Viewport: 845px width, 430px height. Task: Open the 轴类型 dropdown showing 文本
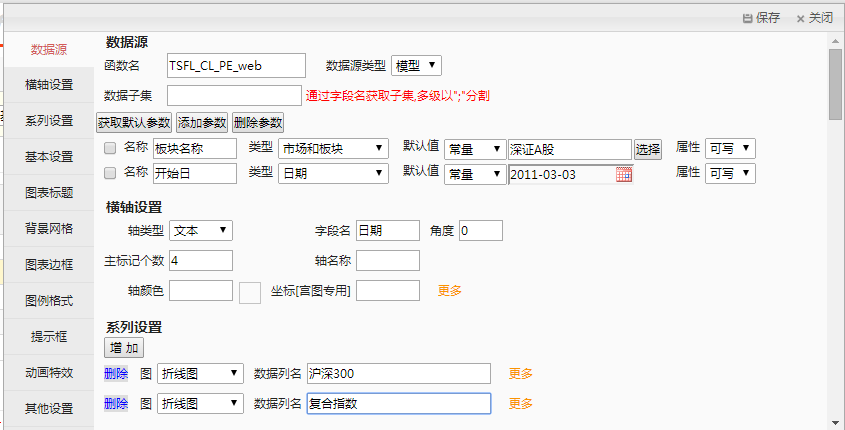[200, 230]
